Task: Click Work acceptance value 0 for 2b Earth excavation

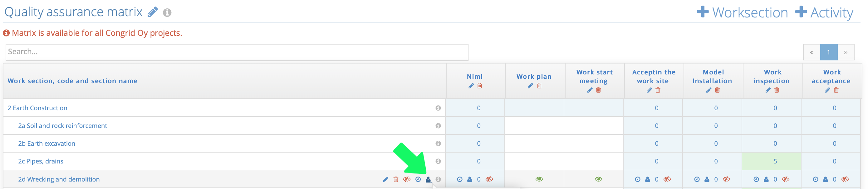Action: pos(835,144)
